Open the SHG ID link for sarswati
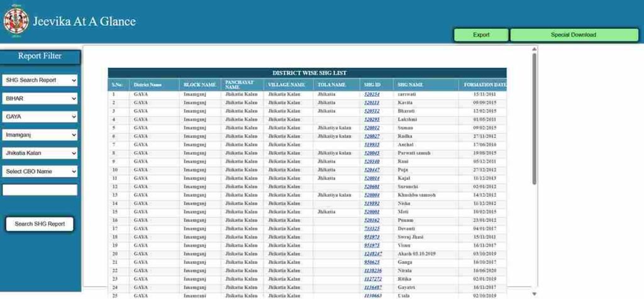 point(372,94)
